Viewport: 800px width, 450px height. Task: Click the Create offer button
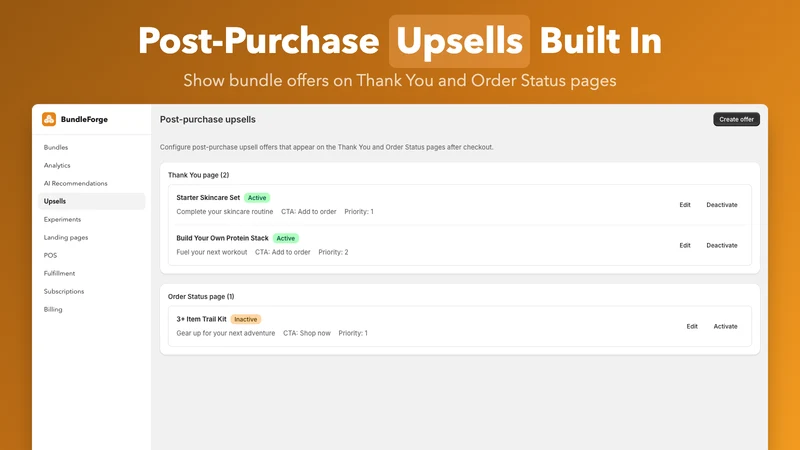pos(736,119)
